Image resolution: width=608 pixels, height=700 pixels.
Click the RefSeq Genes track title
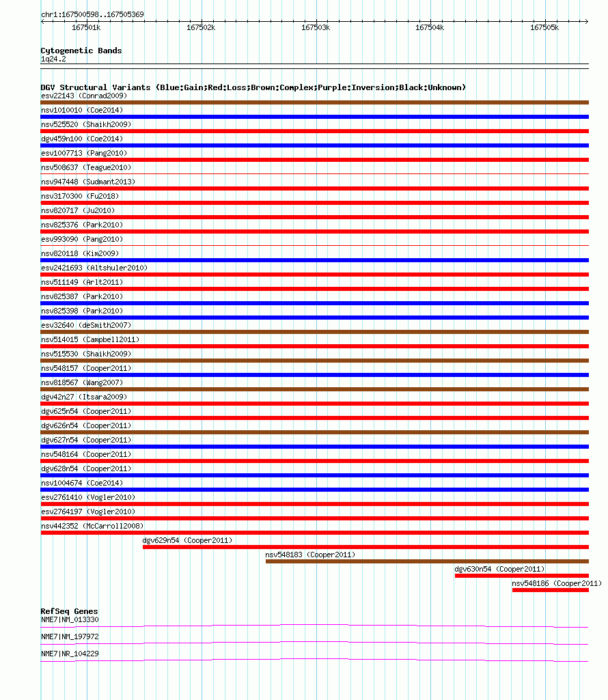(x=69, y=611)
